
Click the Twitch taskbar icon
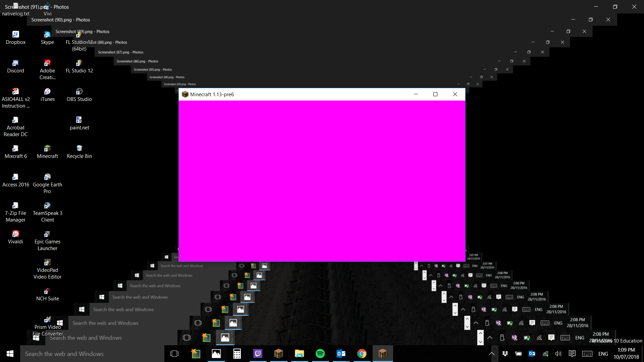pyautogui.click(x=258, y=354)
